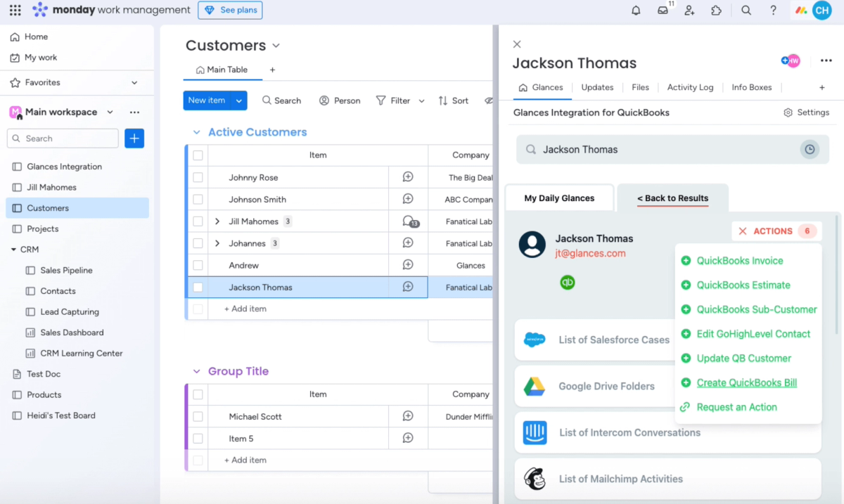Click the New item button

[x=207, y=101]
